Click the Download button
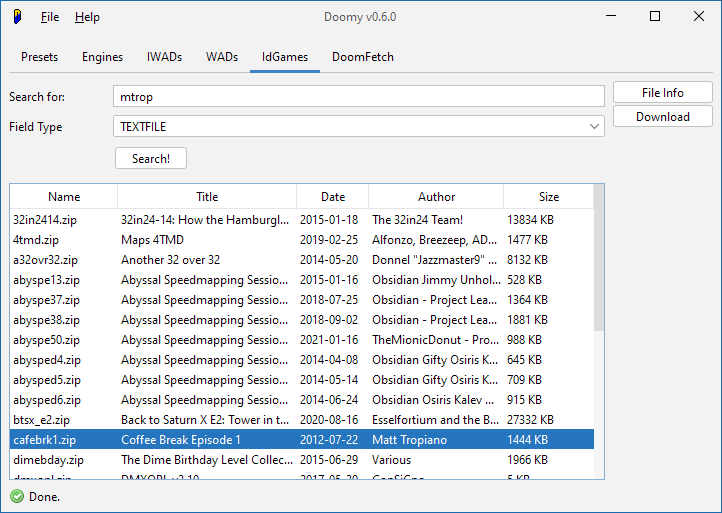The height and width of the screenshot is (513, 722). 662,117
